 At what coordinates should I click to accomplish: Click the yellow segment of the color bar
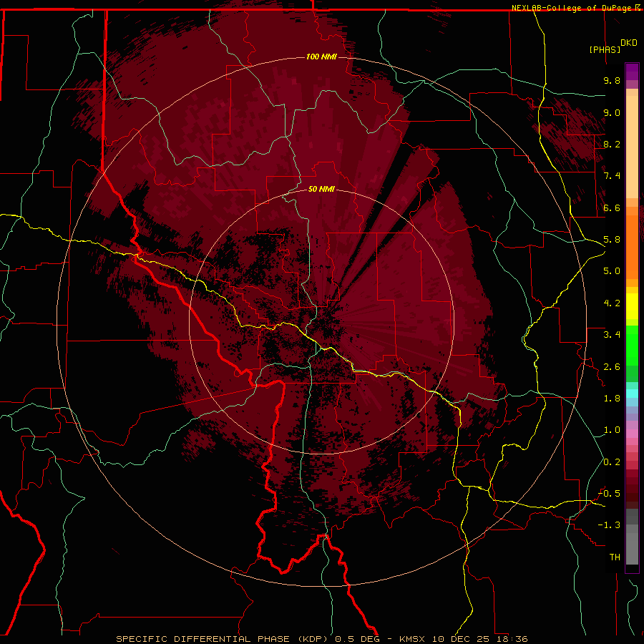coord(632,306)
